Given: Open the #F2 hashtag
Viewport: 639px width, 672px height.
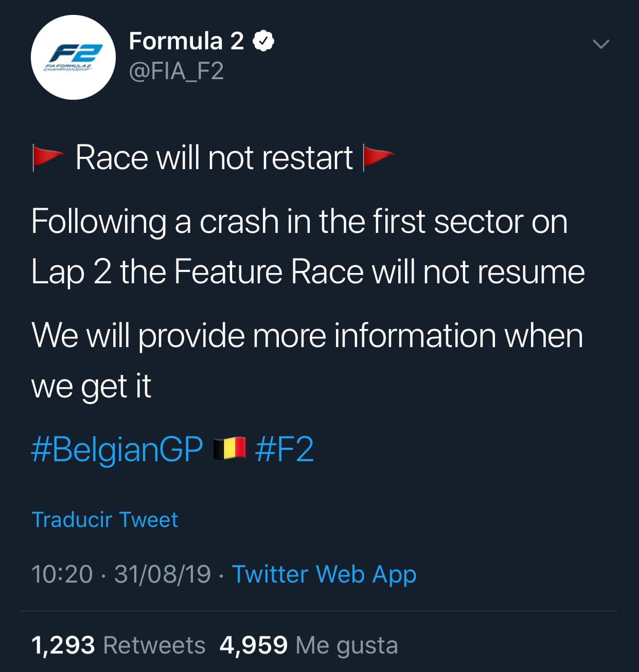Looking at the screenshot, I should (x=284, y=449).
